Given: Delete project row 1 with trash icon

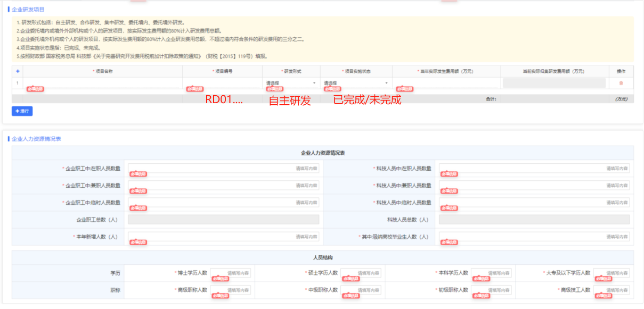Looking at the screenshot, I should (x=621, y=83).
